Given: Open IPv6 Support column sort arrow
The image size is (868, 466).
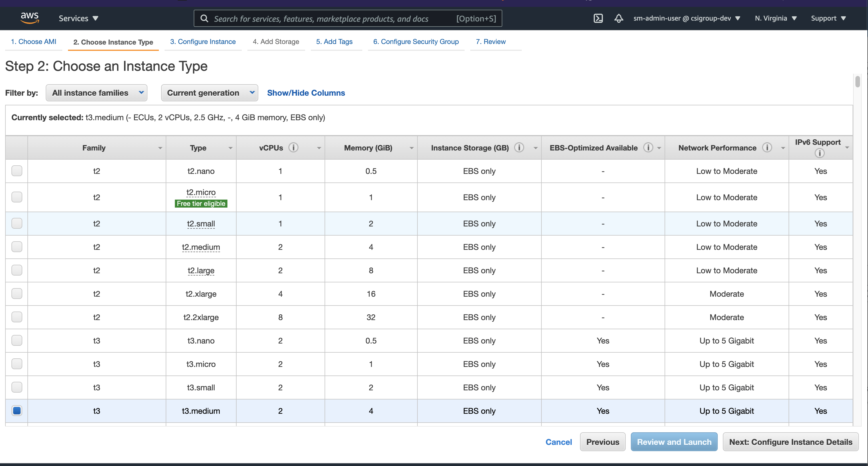Looking at the screenshot, I should pos(847,148).
